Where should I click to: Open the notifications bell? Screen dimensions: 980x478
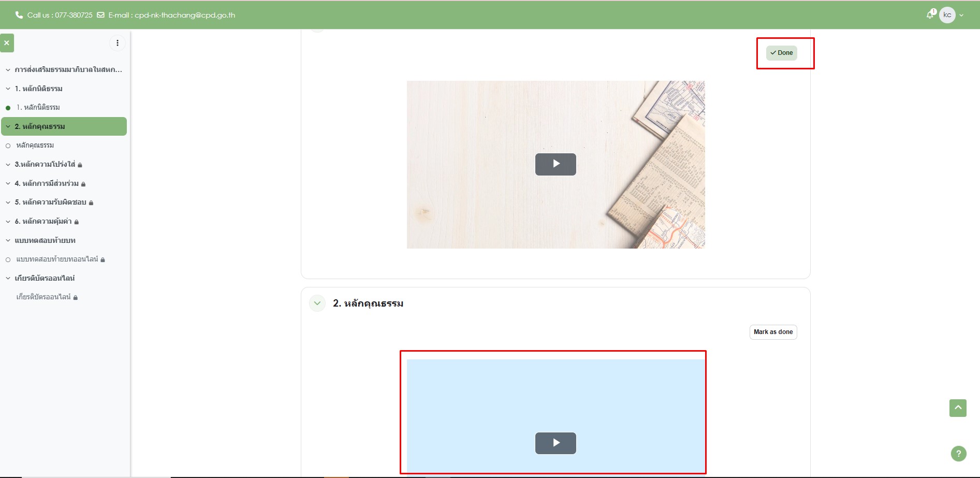[930, 15]
